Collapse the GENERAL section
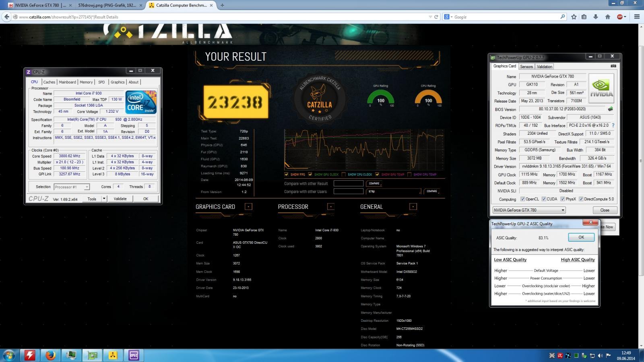The width and height of the screenshot is (644, 362). pyautogui.click(x=413, y=207)
